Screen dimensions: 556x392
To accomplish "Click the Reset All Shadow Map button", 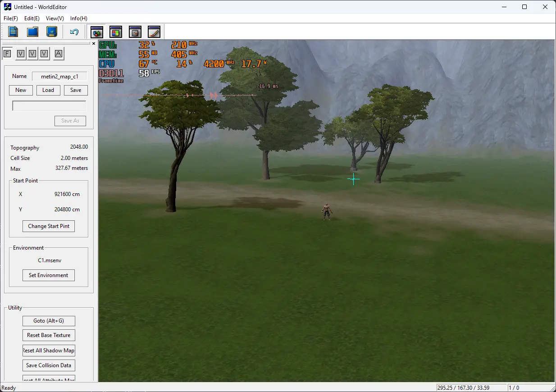I will [49, 351].
